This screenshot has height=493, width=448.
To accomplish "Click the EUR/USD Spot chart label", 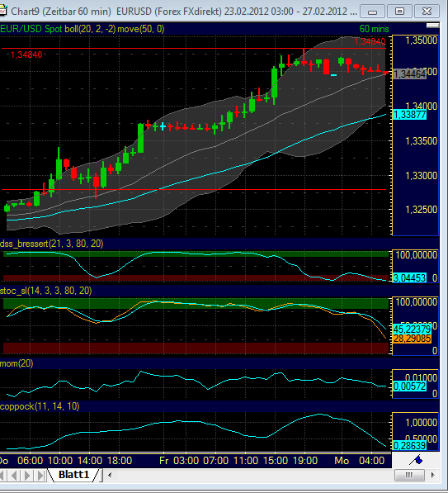I will (x=31, y=29).
